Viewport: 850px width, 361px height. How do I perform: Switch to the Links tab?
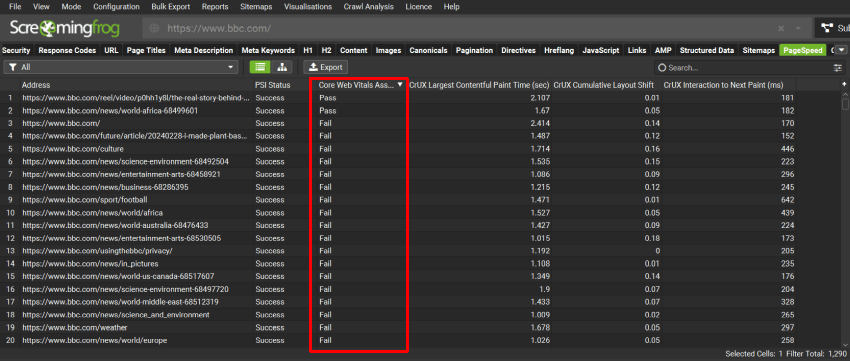[x=637, y=50]
